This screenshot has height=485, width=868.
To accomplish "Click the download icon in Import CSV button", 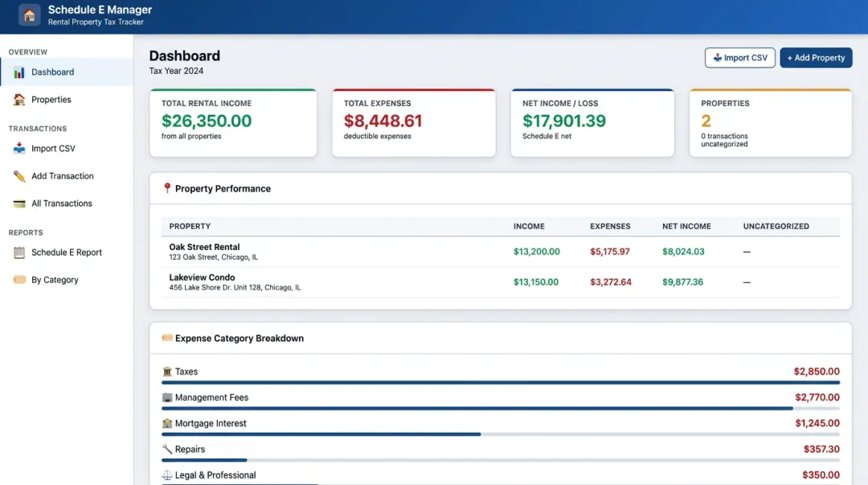I will pos(718,58).
